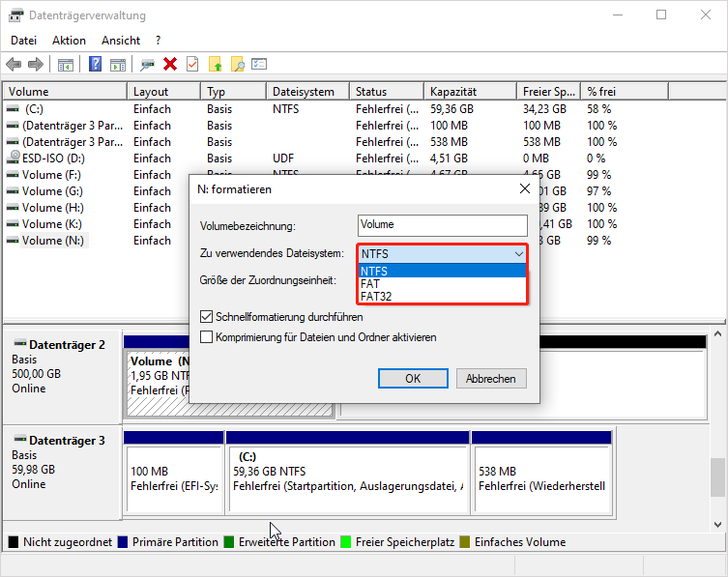Sort by Layout column header
The height and width of the screenshot is (577, 728).
pyautogui.click(x=163, y=92)
